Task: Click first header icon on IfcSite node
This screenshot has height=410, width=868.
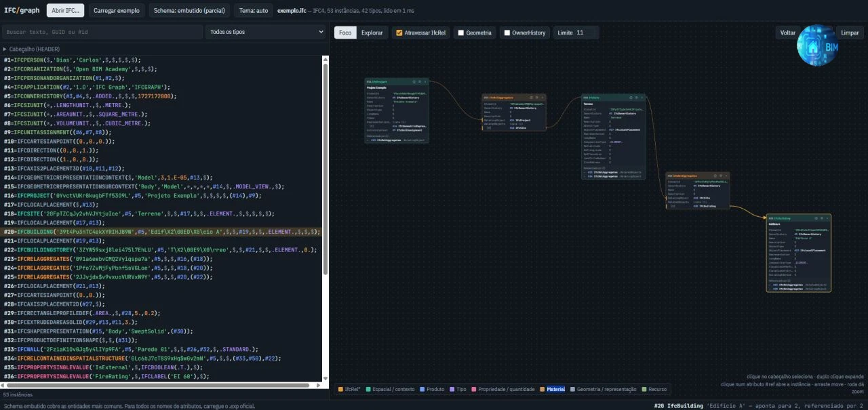Action: click(x=631, y=98)
